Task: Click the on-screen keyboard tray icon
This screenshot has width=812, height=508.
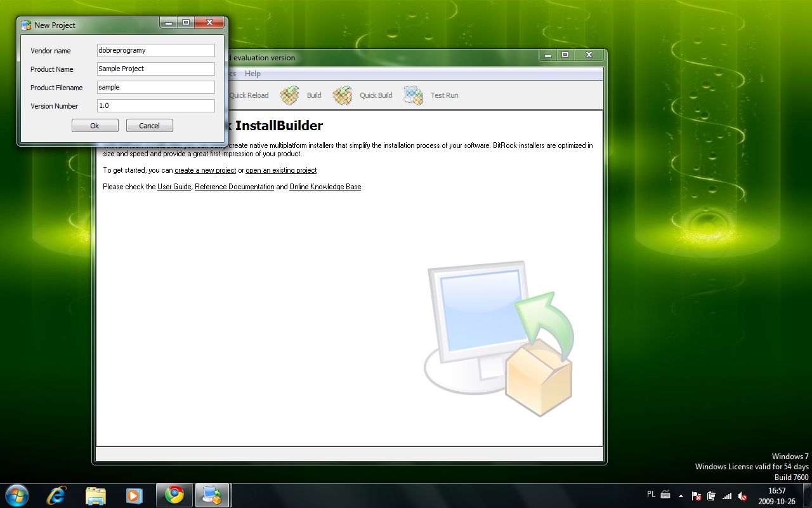Action: [x=665, y=495]
